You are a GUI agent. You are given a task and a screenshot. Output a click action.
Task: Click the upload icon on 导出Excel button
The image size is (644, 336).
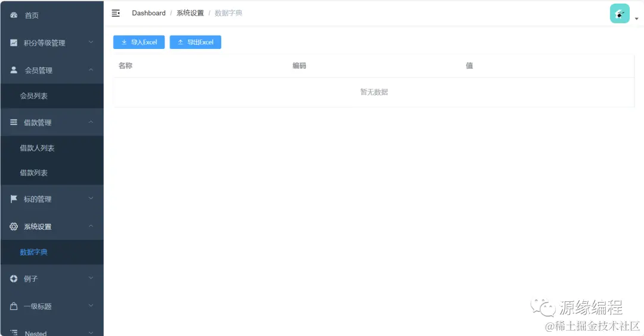180,42
